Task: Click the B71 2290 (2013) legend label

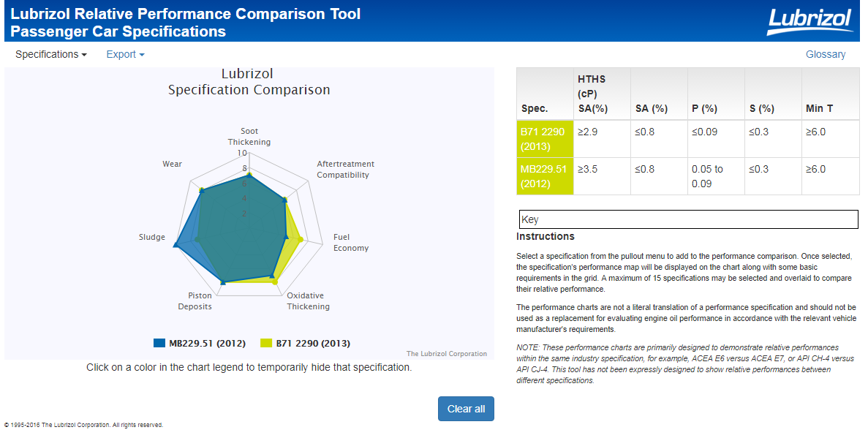Action: [x=313, y=344]
